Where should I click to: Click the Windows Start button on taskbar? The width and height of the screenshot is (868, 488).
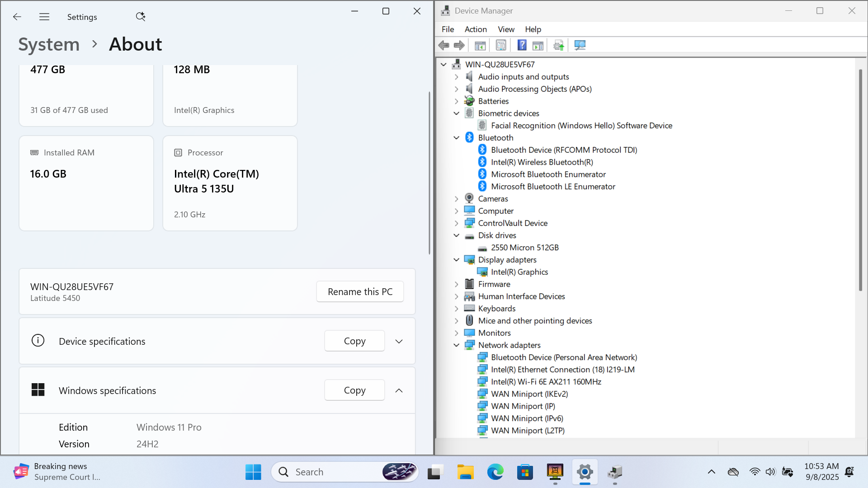click(253, 472)
